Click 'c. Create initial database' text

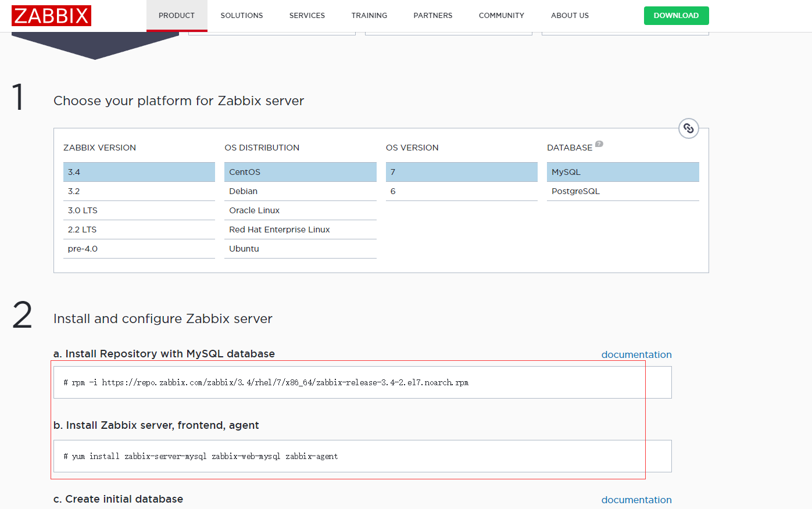118,499
